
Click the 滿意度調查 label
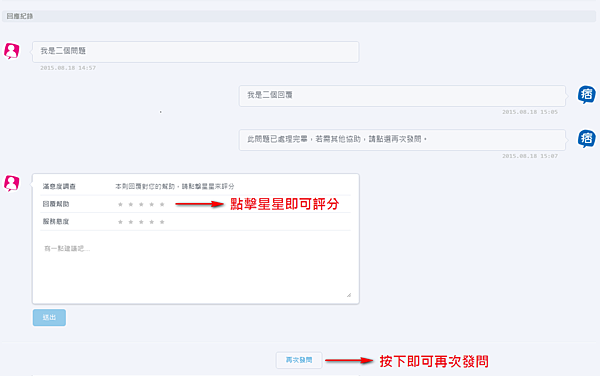pyautogui.click(x=59, y=186)
